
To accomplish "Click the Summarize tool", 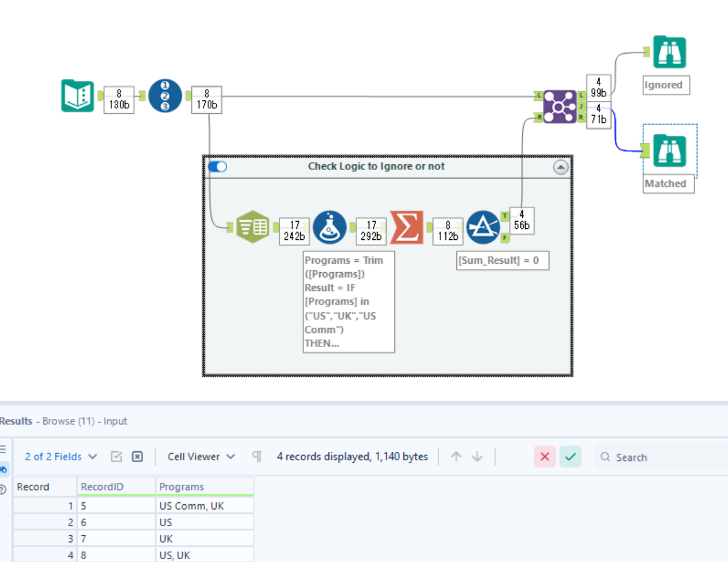I will [406, 228].
